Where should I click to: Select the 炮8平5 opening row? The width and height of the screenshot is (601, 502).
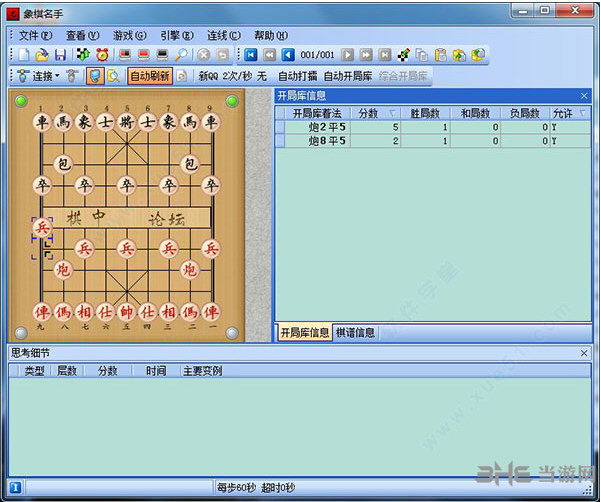coord(433,141)
